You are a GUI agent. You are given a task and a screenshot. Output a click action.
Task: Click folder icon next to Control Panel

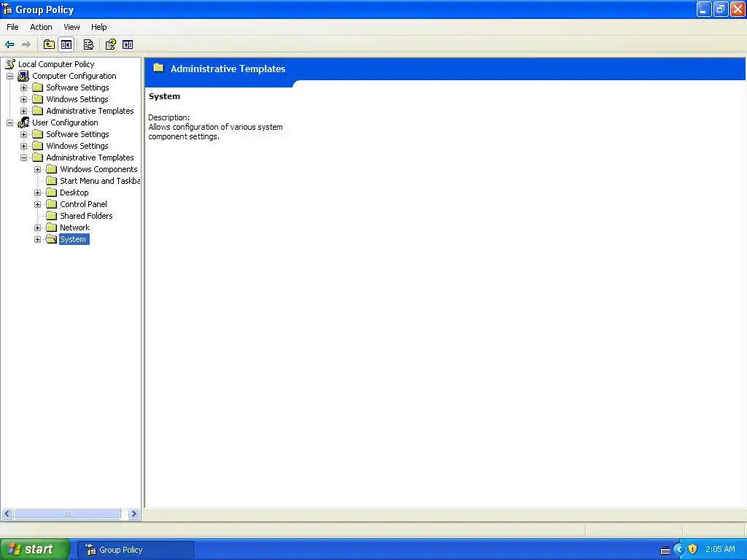(x=52, y=204)
